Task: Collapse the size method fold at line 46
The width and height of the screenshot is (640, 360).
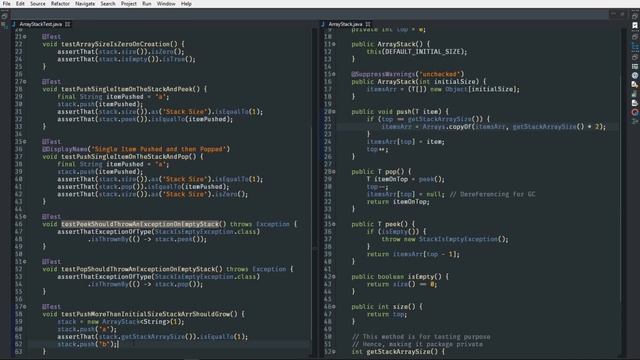Action: tap(334, 307)
